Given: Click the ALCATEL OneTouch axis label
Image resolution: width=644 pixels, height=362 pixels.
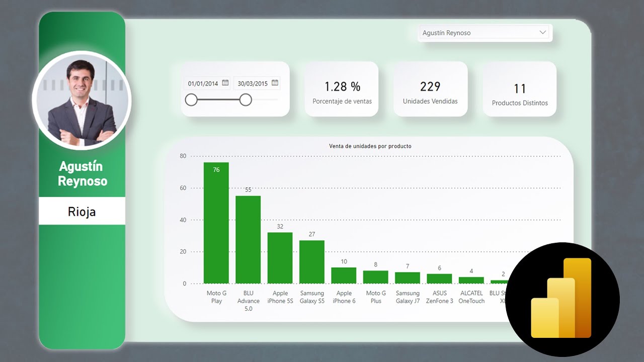Looking at the screenshot, I should 471,297.
